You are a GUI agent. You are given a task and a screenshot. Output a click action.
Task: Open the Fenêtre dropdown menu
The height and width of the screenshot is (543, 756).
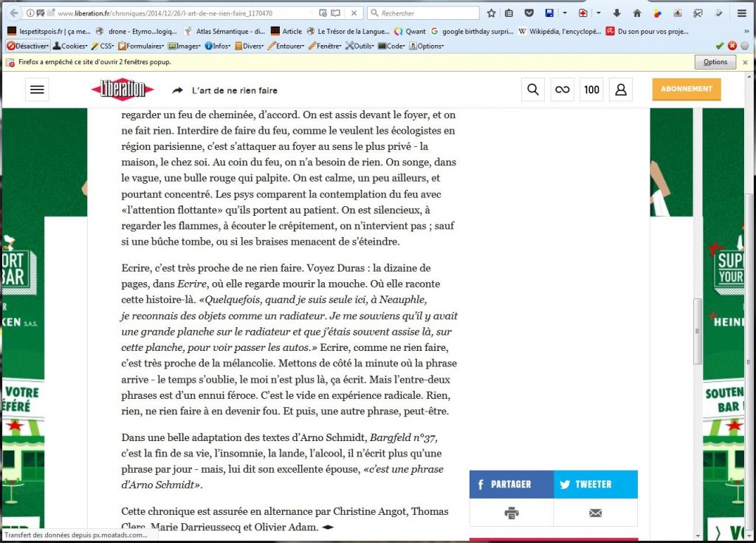coord(325,46)
